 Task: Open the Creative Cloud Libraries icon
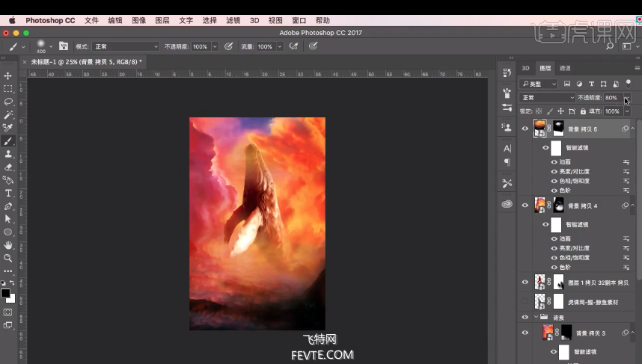[x=507, y=204]
